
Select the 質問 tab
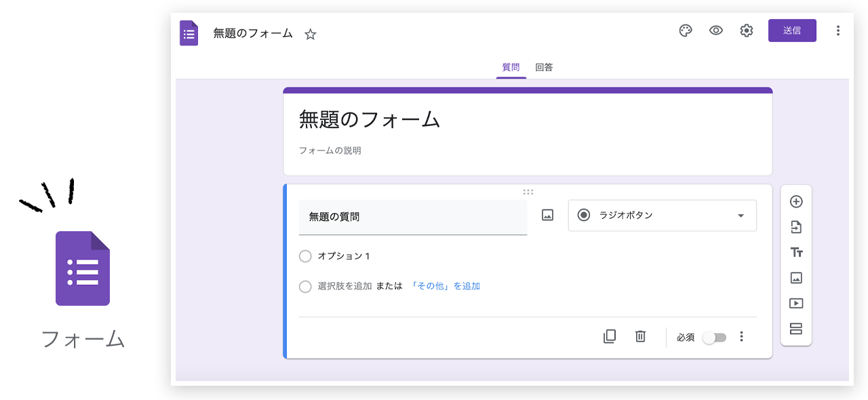coord(511,67)
